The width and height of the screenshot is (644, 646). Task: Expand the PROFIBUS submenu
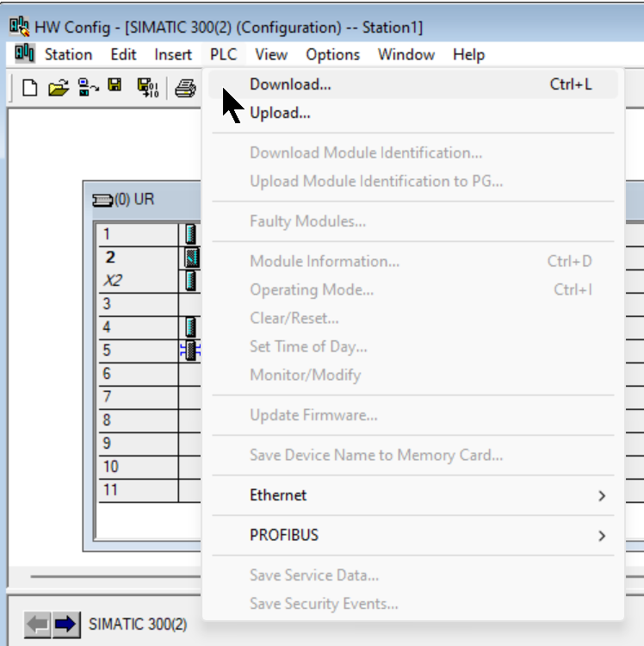coord(413,535)
